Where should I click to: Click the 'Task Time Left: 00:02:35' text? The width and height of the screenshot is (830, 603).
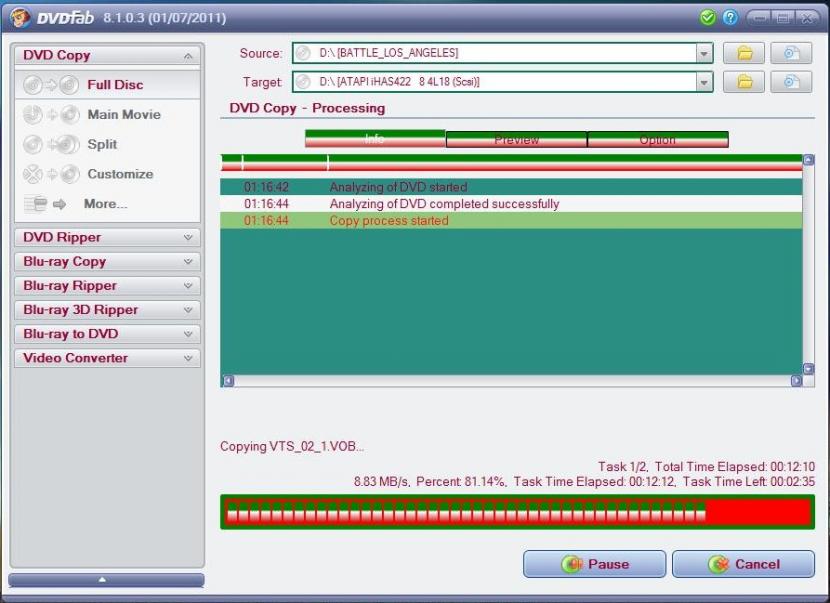coord(748,481)
